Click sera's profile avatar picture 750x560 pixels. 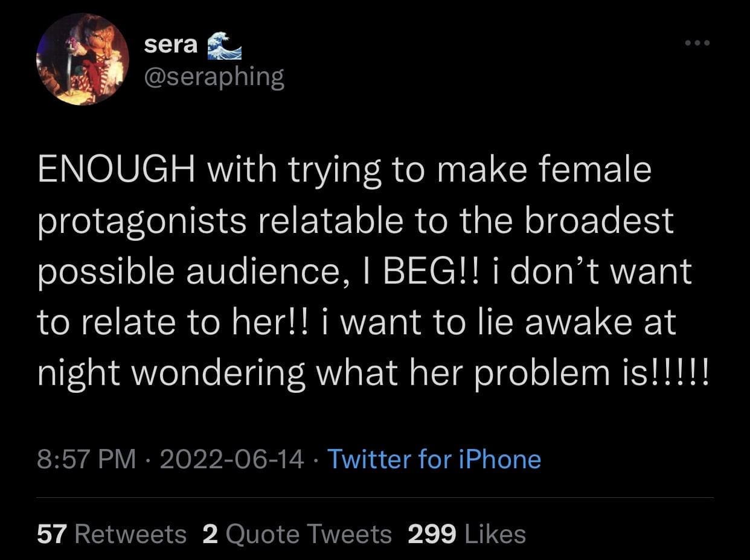[x=83, y=59]
